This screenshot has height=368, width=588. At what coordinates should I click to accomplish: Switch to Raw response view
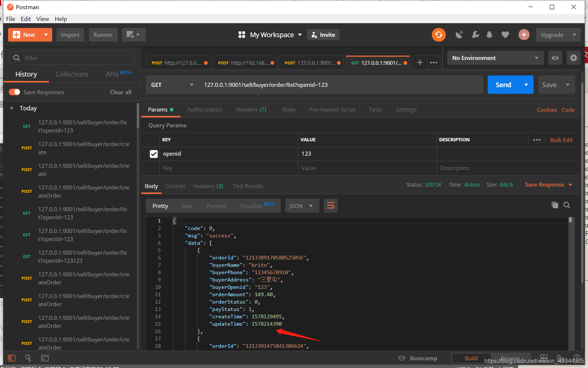187,206
